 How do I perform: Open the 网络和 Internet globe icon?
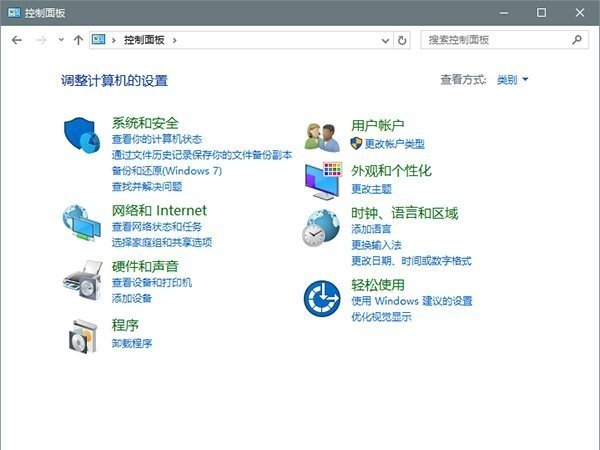82,223
